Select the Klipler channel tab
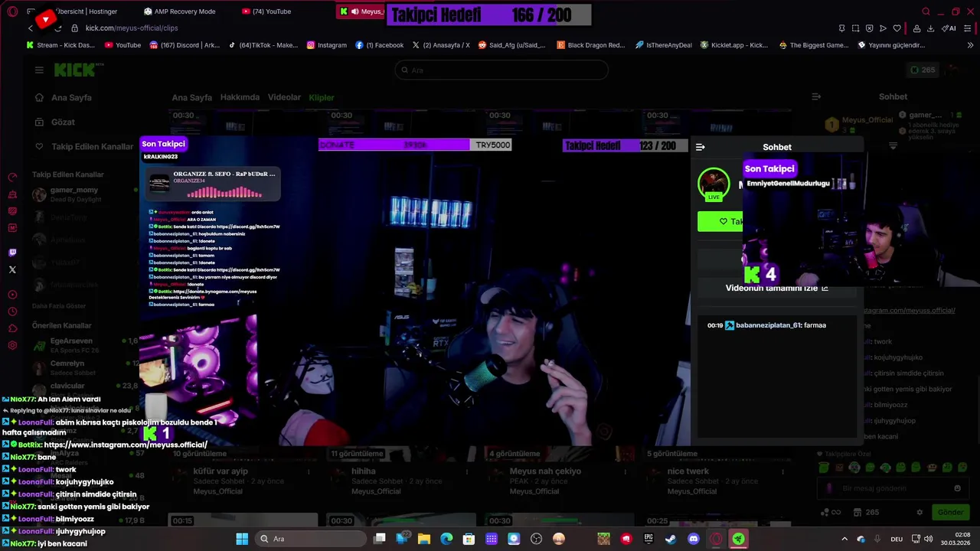This screenshot has height=551, width=980. [322, 97]
